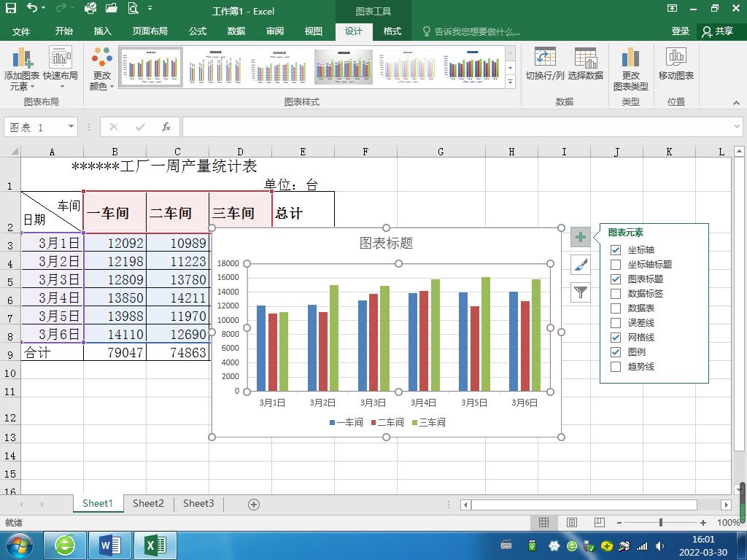Viewport: 747px width, 560px height.
Task: Open the chart styles gallery dropdown
Action: [x=511, y=81]
